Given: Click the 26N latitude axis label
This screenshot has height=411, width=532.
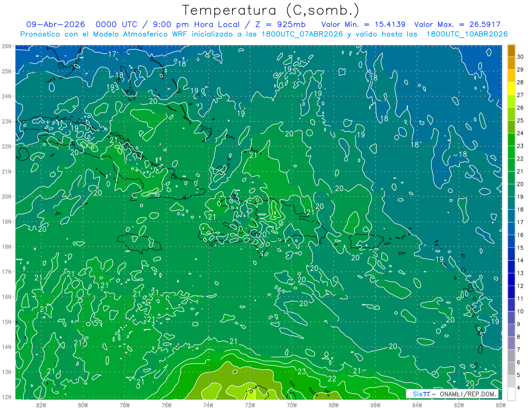Looking at the screenshot, I should click(x=6, y=46).
